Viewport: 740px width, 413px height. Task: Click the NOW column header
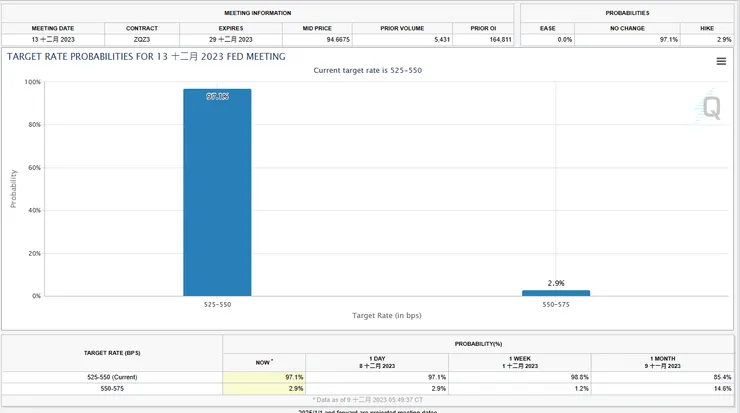click(x=264, y=362)
